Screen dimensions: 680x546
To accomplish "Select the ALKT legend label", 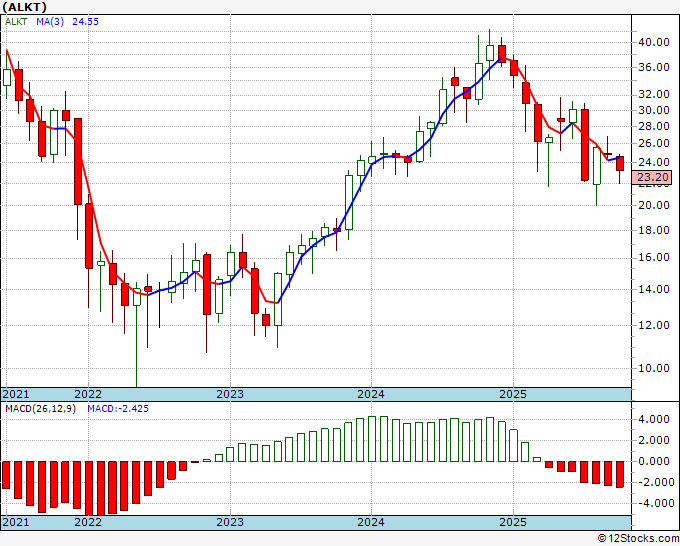I will click(16, 22).
